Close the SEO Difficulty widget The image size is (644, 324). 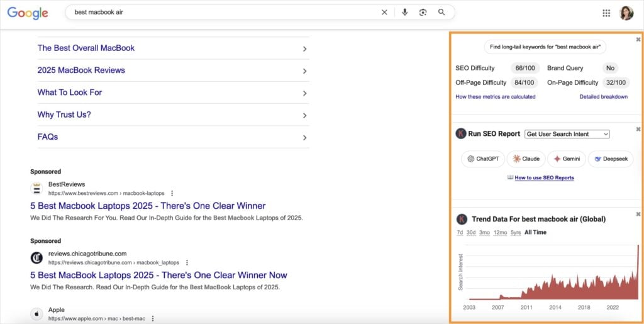(638, 40)
